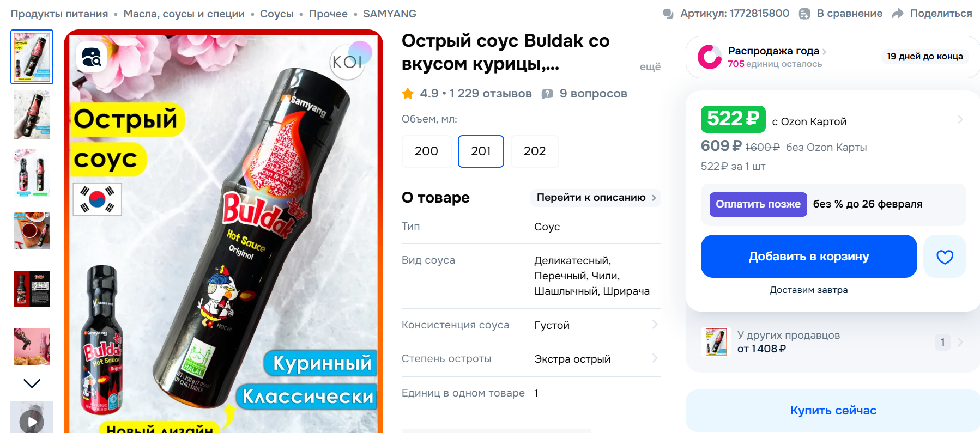
Task: Expand Консистенция соуса row chevron
Action: tap(655, 325)
